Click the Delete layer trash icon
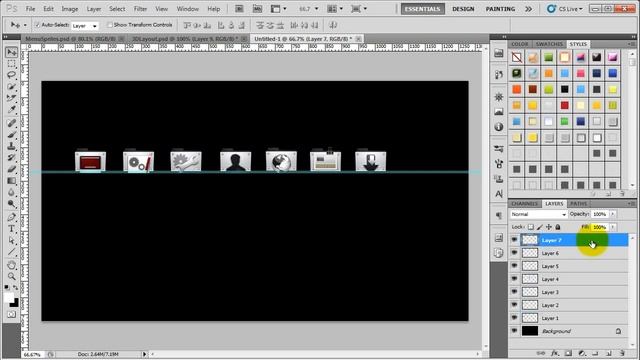 coord(622,353)
